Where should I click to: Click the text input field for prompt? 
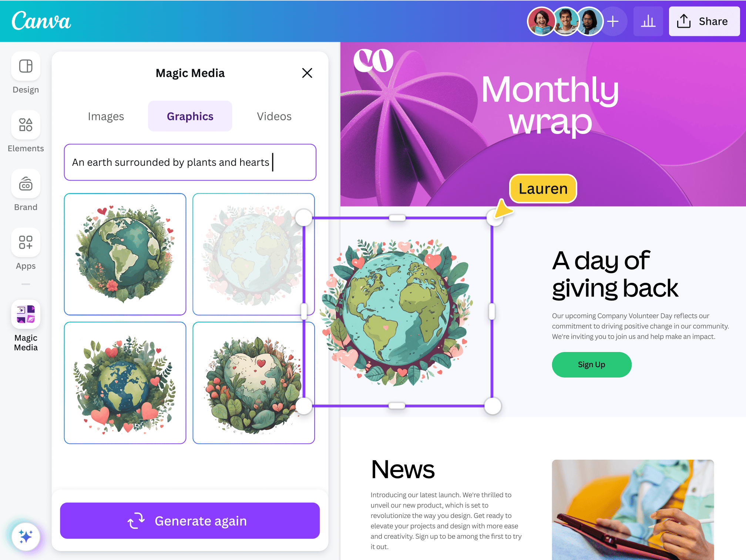[189, 162]
